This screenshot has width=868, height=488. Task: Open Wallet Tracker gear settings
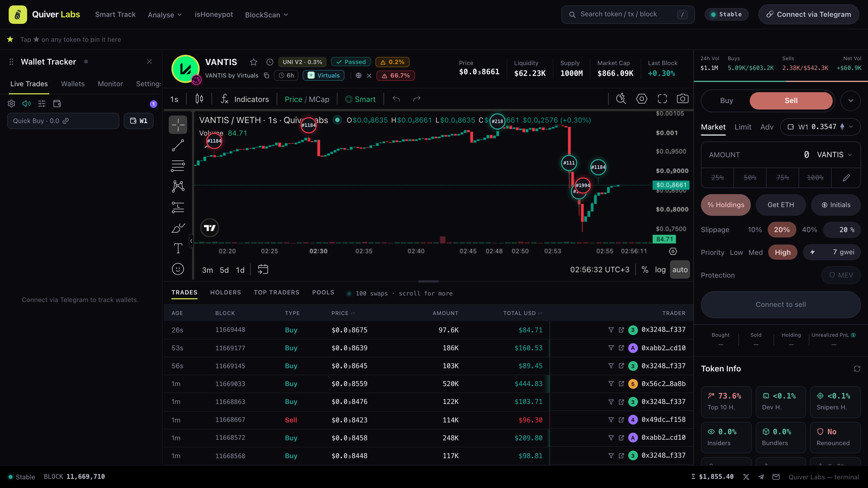pyautogui.click(x=11, y=103)
